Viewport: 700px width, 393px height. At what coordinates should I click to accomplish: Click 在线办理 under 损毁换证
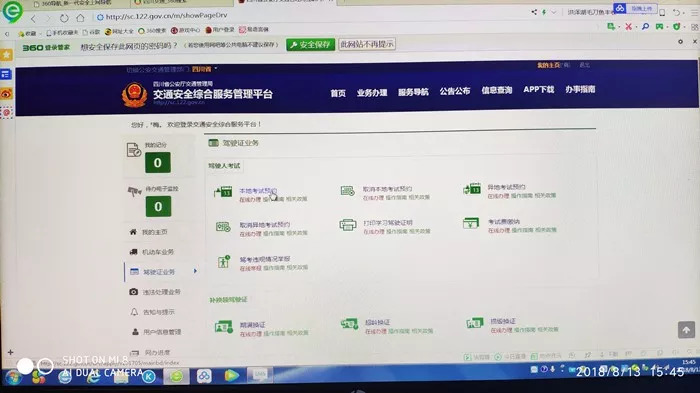501,330
